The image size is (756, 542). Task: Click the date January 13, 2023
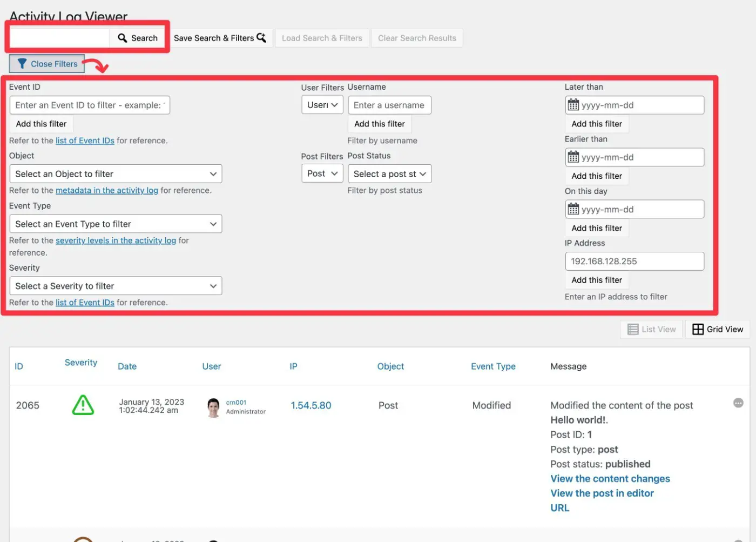click(152, 402)
